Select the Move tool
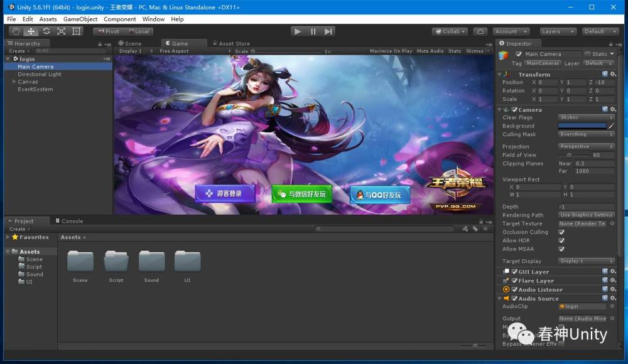628x364 pixels. pyautogui.click(x=31, y=31)
